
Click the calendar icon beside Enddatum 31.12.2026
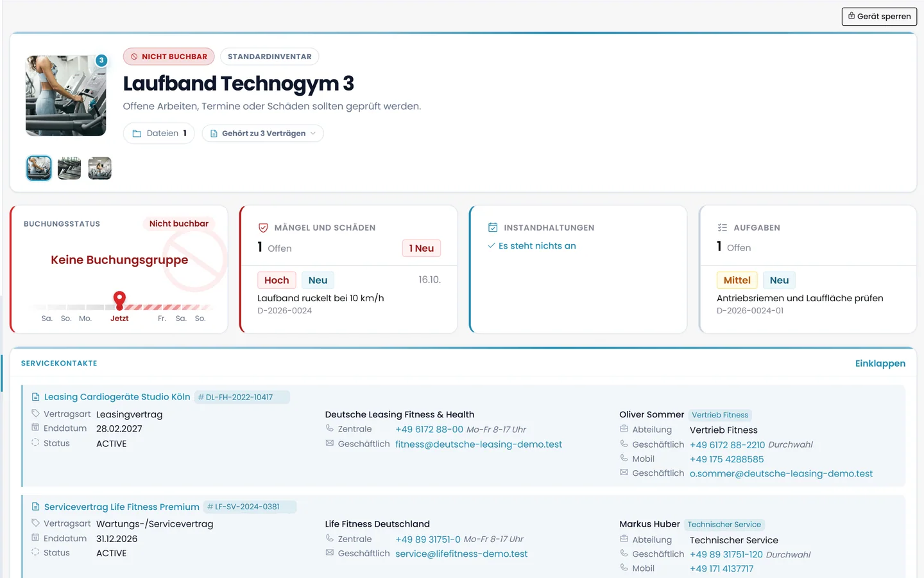(35, 538)
